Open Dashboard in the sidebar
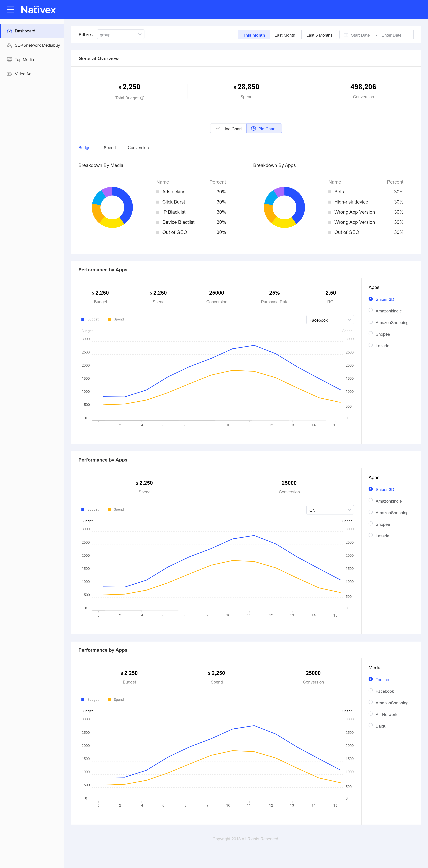 [x=32, y=31]
